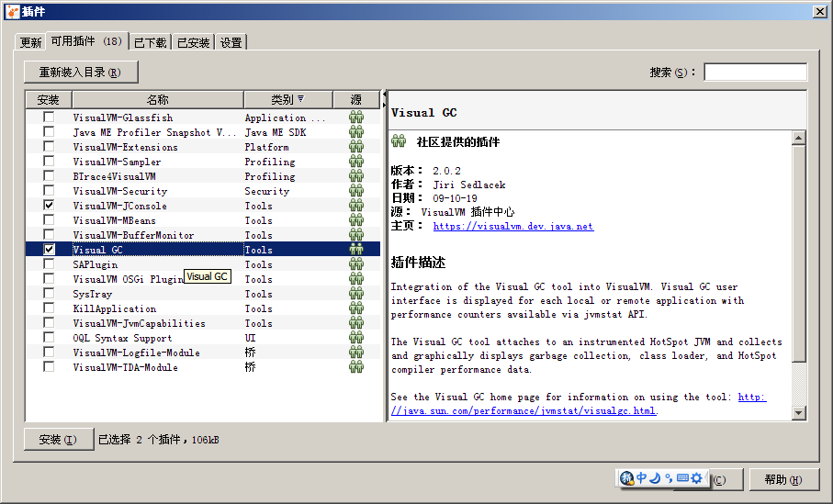Screen dimensions: 833x504
Task: Click community icon in SysTray row
Action: click(x=356, y=294)
